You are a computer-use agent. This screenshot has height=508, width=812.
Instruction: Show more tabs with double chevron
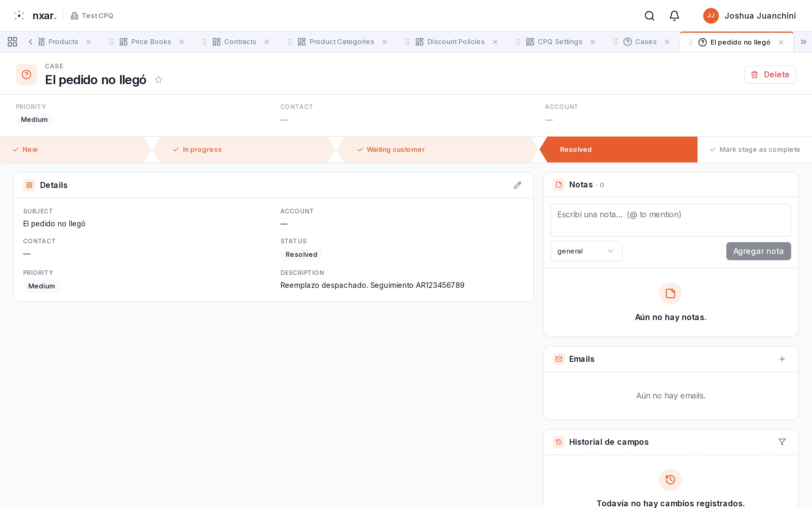point(803,42)
